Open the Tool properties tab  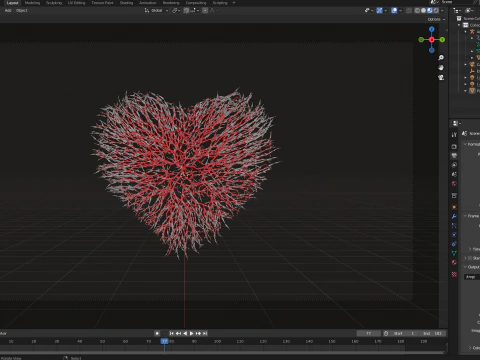(454, 135)
